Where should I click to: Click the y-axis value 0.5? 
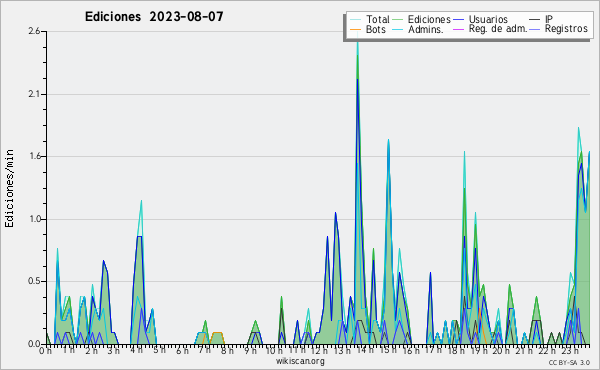pyautogui.click(x=34, y=281)
